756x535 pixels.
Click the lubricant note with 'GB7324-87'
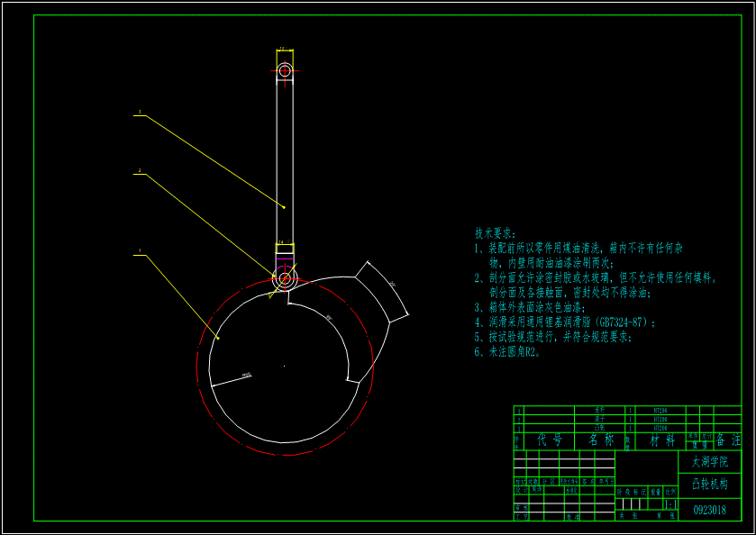(565, 322)
